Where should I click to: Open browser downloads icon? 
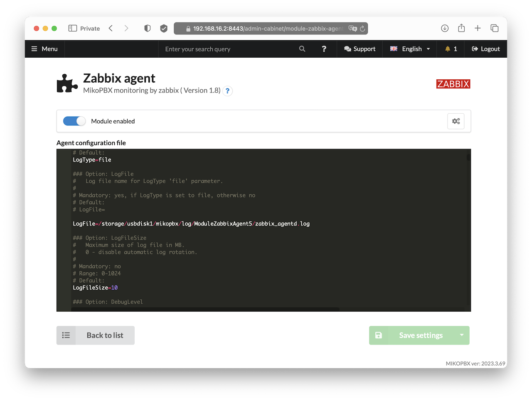445,28
